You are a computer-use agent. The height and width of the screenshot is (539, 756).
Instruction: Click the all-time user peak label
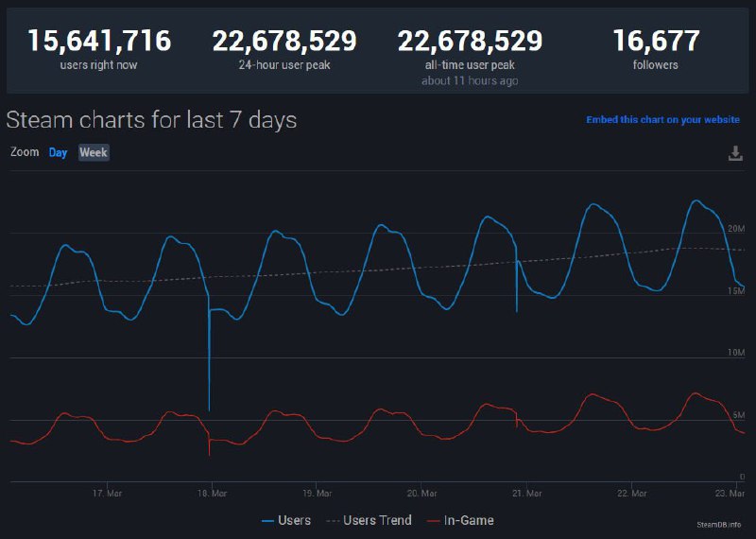pyautogui.click(x=470, y=64)
